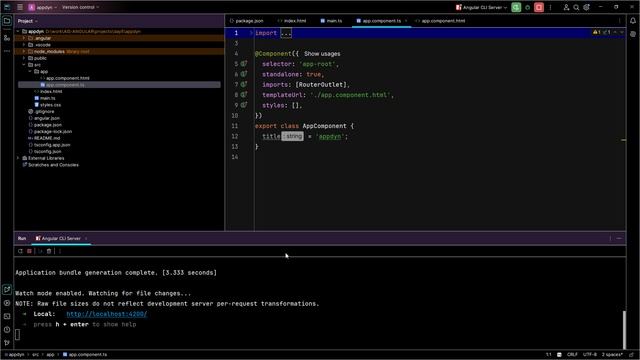The height and width of the screenshot is (360, 640).
Task: Open more options in Run panel toolbar
Action: point(60,251)
